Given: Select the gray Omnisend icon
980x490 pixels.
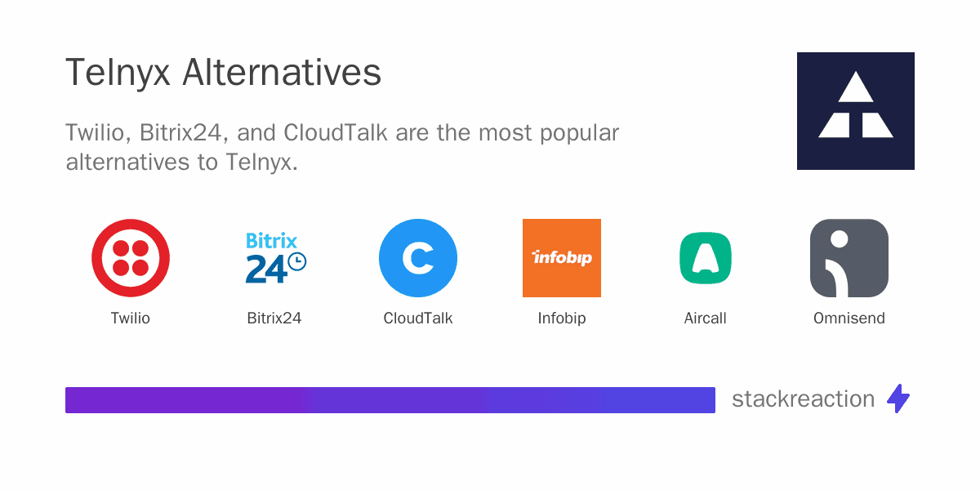Looking at the screenshot, I should tap(849, 258).
